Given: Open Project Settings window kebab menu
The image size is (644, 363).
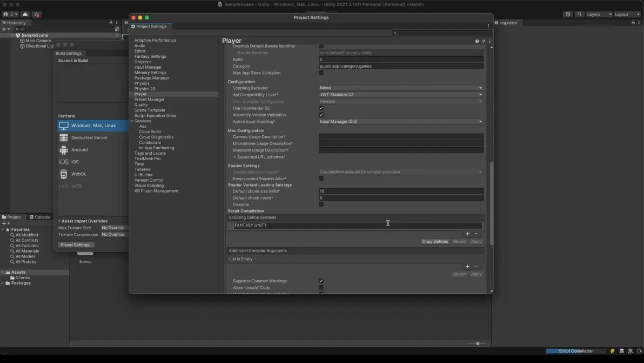Looking at the screenshot, I should tap(488, 26).
